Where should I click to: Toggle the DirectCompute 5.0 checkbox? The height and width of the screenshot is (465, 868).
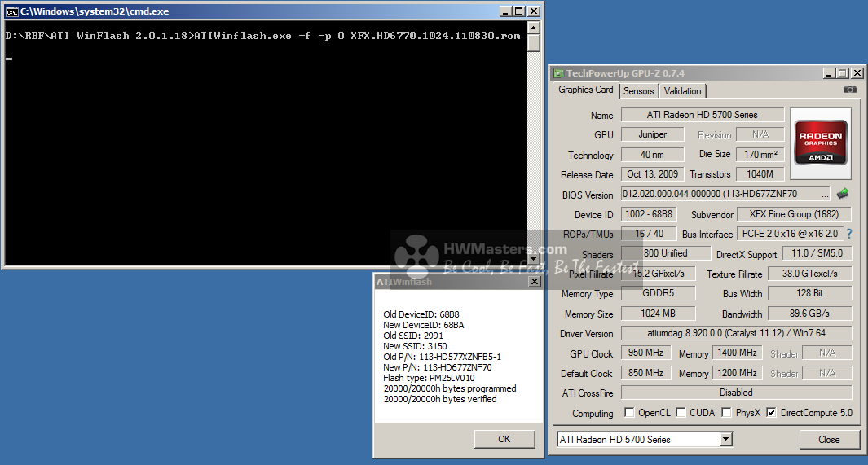point(771,412)
